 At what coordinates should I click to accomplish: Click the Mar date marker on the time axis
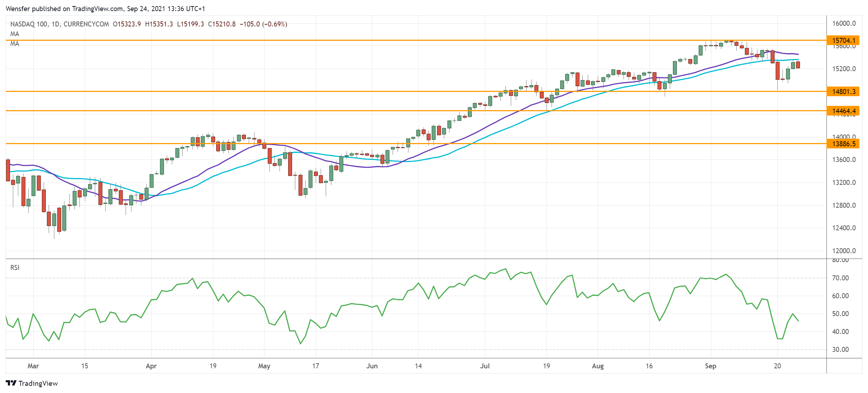pos(33,366)
